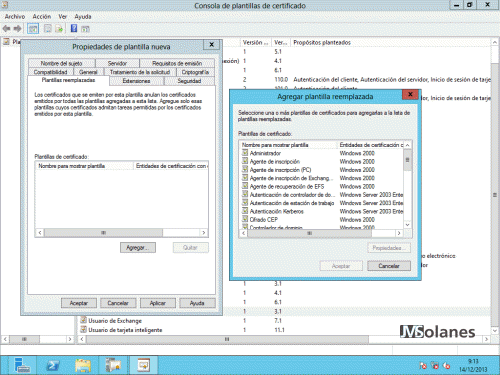Screen dimensions: 500x375
Task: Click Nombre para mostrar plantilla header in Agregar dialog
Action: click(289, 145)
